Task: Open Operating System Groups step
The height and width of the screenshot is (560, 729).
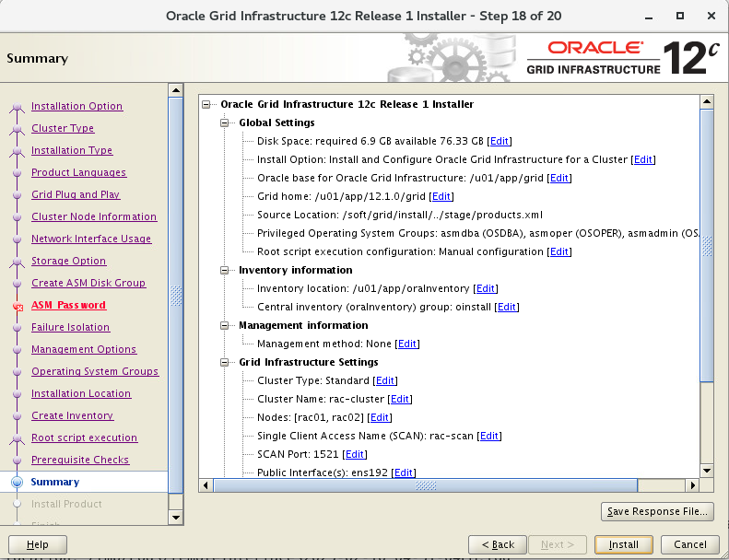Action: click(x=95, y=371)
